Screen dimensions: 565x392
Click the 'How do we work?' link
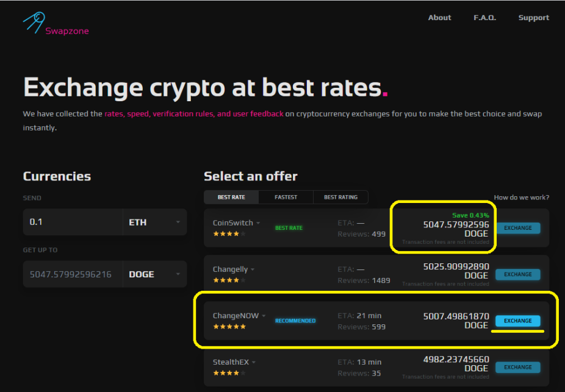[522, 198]
